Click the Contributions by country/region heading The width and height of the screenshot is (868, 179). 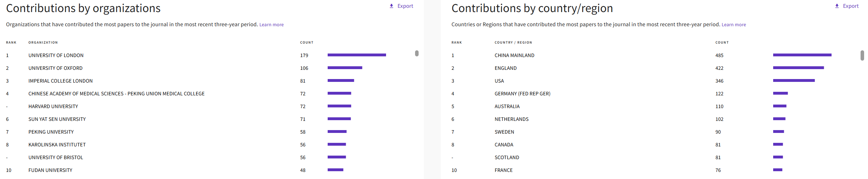532,8
